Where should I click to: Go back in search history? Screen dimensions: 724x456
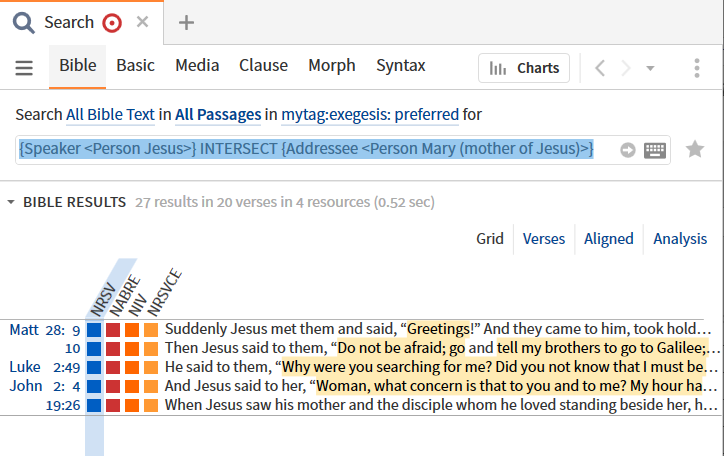pos(600,68)
